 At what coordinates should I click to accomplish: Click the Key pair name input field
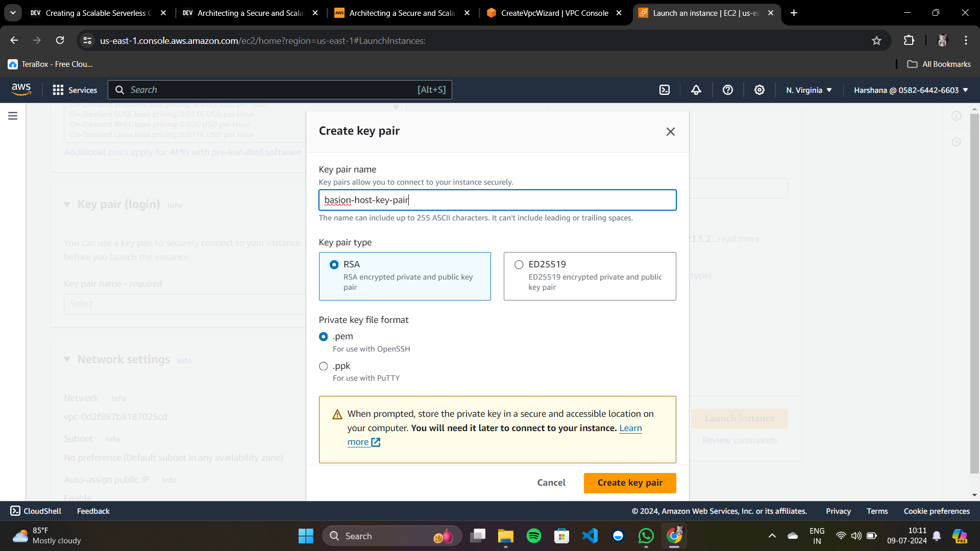[x=497, y=200]
